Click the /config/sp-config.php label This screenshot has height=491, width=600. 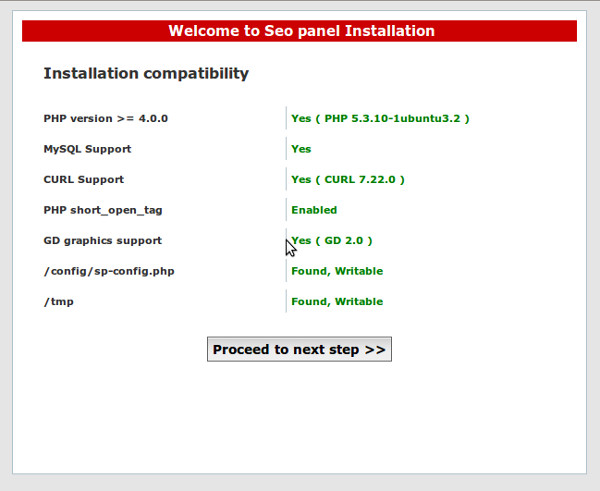pyautogui.click(x=104, y=271)
